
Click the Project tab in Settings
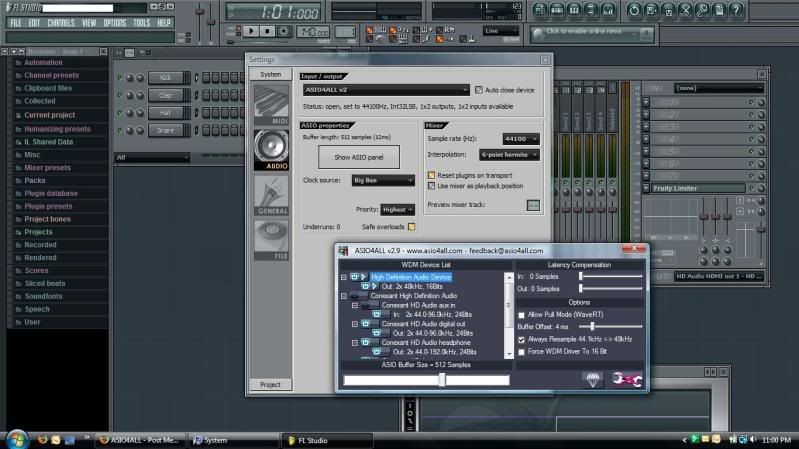270,385
